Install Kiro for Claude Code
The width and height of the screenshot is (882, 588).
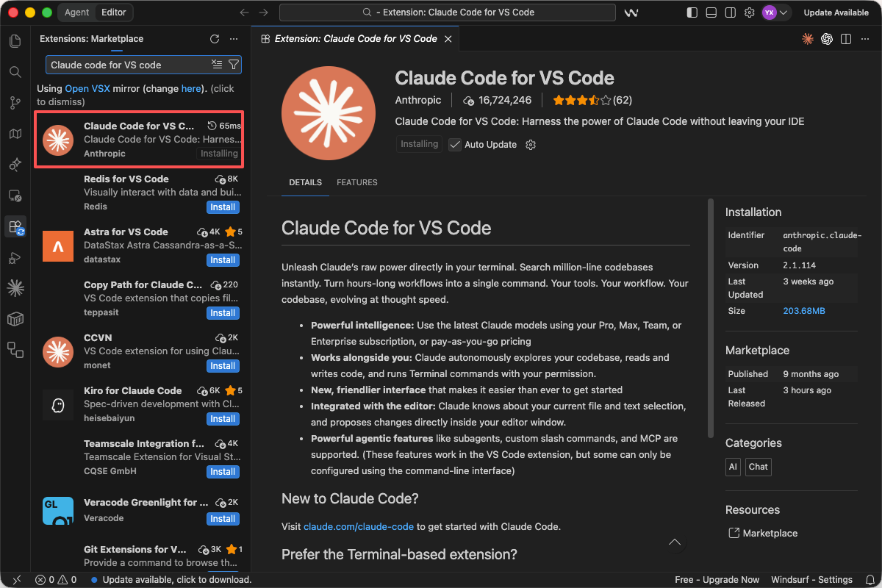pos(223,419)
